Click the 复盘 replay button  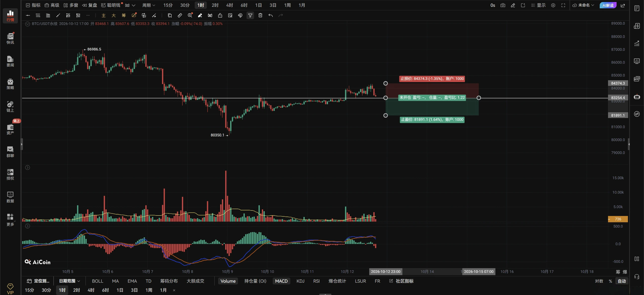(90, 5)
